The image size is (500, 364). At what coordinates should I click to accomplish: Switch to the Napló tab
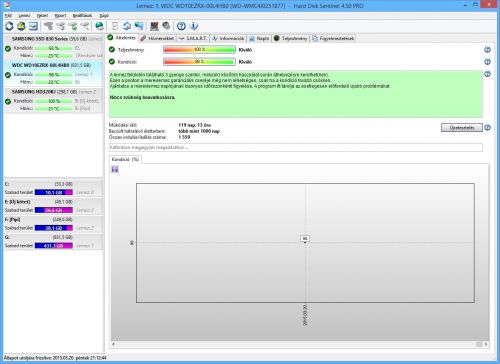coord(259,38)
